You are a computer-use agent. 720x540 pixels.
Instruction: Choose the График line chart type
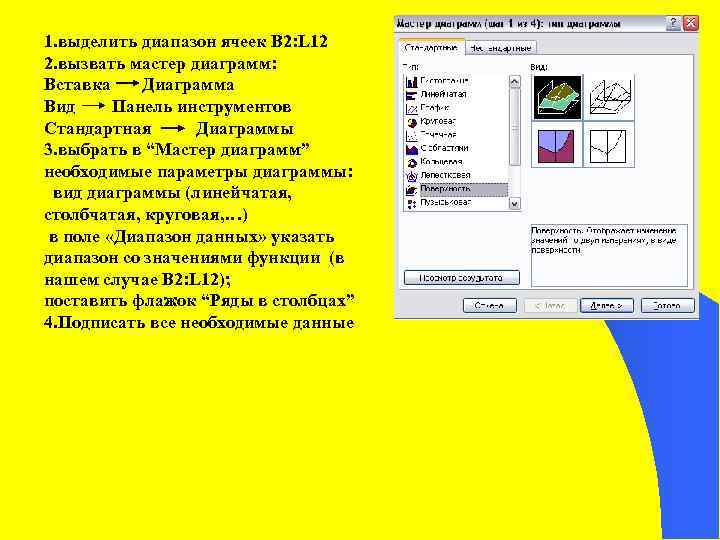[428, 108]
